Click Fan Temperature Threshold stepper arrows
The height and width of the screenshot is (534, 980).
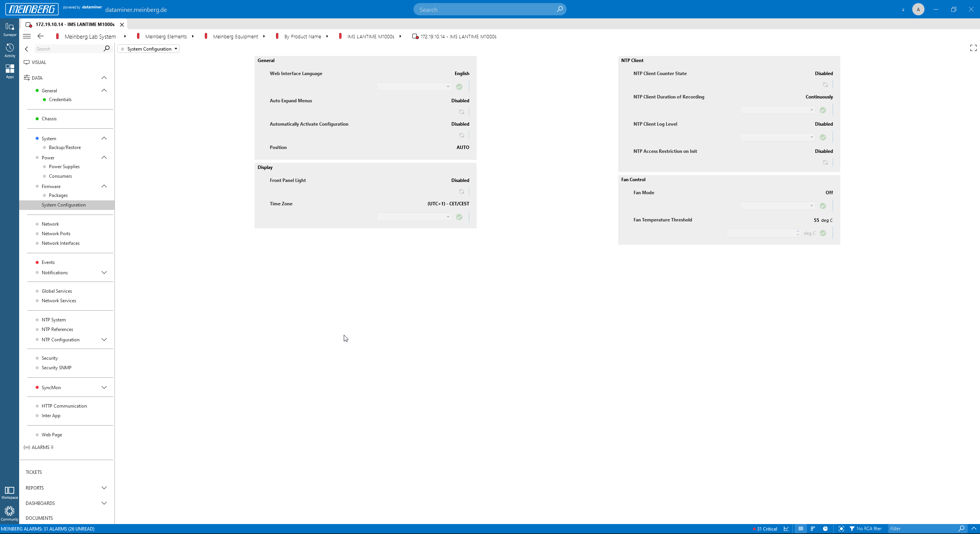click(x=798, y=233)
